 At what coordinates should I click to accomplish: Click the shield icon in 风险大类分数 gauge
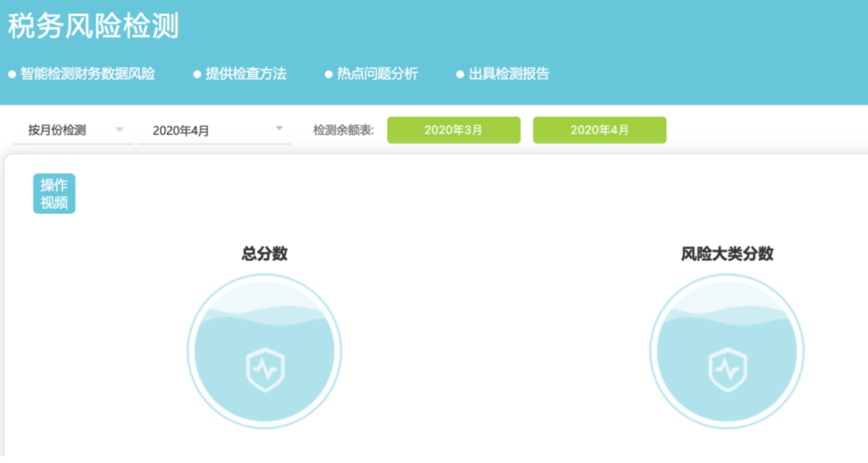(727, 370)
